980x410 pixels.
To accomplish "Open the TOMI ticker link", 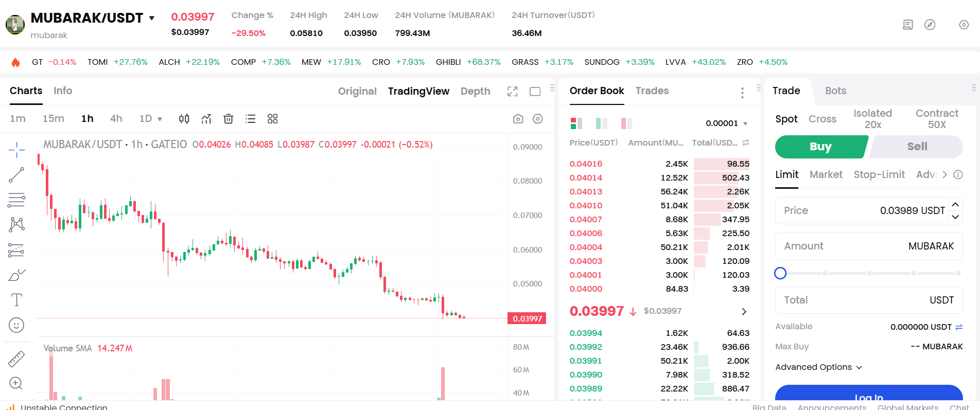I will click(x=117, y=62).
